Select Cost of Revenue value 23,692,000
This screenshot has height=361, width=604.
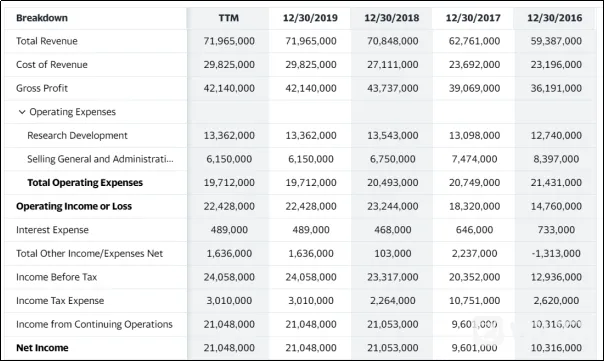pyautogui.click(x=474, y=65)
